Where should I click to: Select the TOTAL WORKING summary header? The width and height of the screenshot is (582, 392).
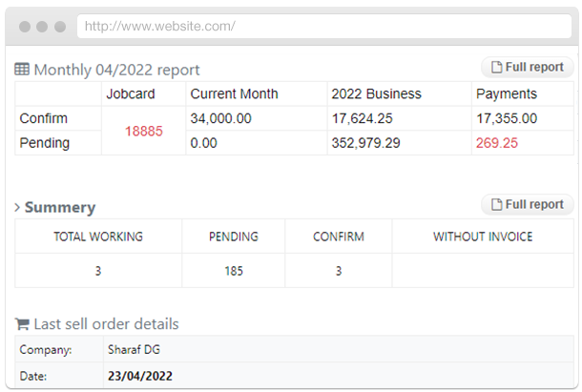[x=98, y=237]
